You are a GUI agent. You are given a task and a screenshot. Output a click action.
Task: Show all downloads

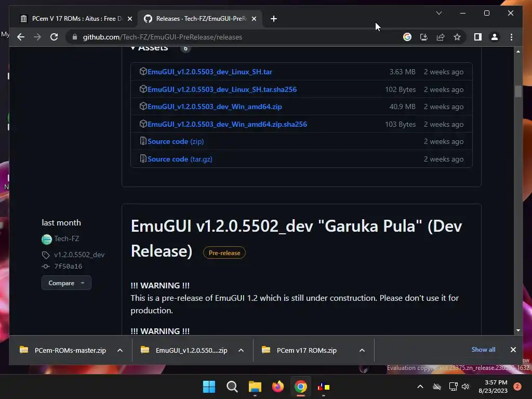tap(483, 350)
